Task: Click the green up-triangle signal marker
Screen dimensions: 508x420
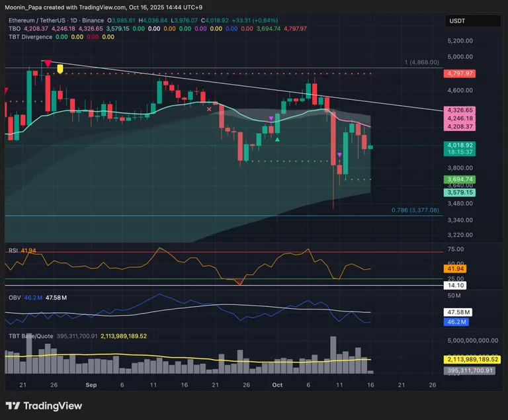Action: (277, 139)
